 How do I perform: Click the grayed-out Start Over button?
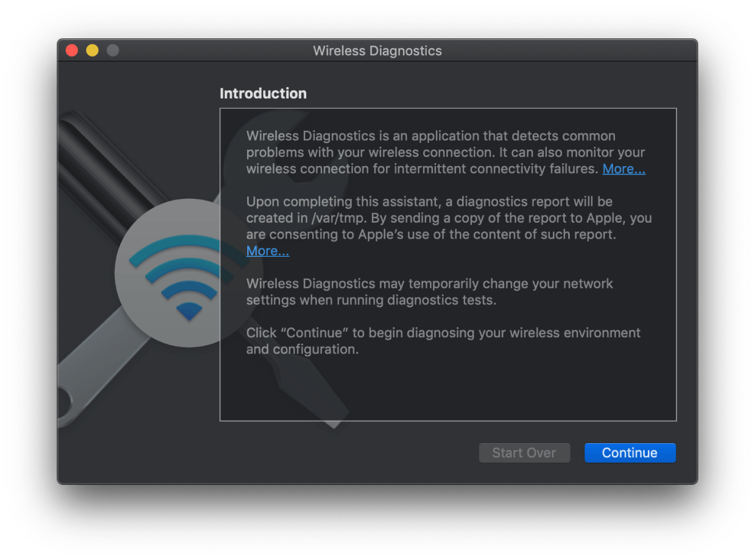524,453
